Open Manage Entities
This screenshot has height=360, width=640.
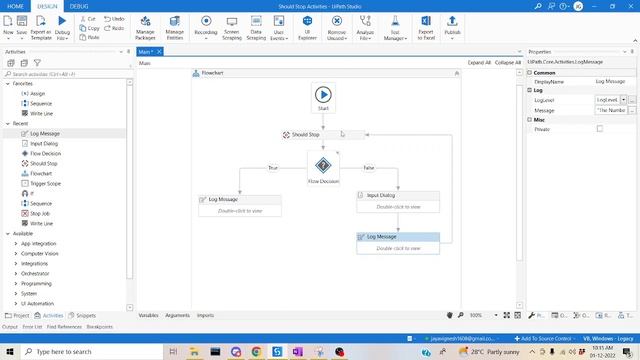click(x=175, y=28)
